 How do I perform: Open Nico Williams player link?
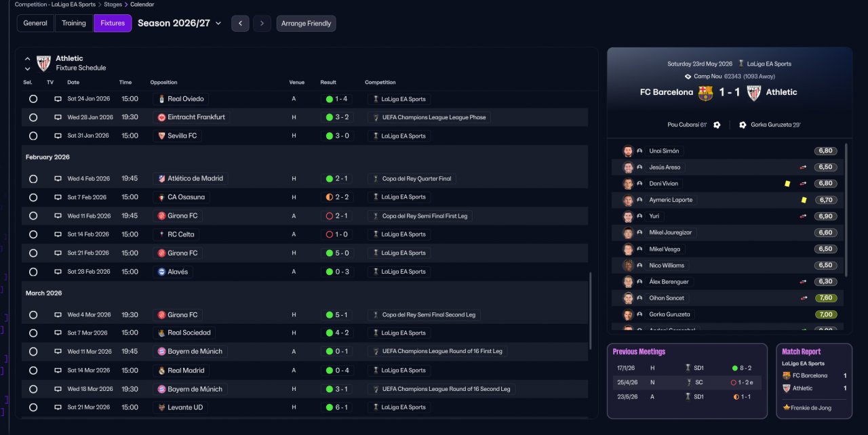pos(667,266)
